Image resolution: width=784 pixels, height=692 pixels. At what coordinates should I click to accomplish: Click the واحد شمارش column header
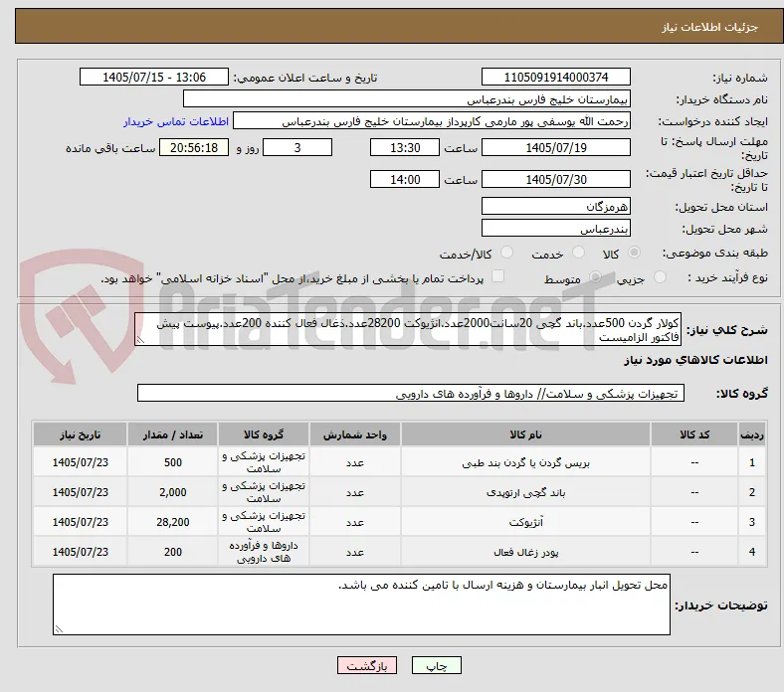pyautogui.click(x=354, y=434)
